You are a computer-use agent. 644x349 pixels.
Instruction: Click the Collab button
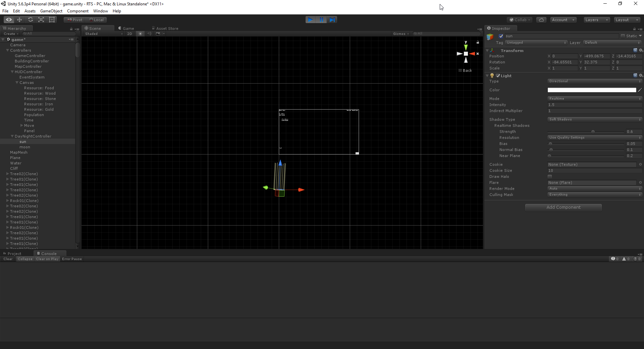(x=520, y=20)
